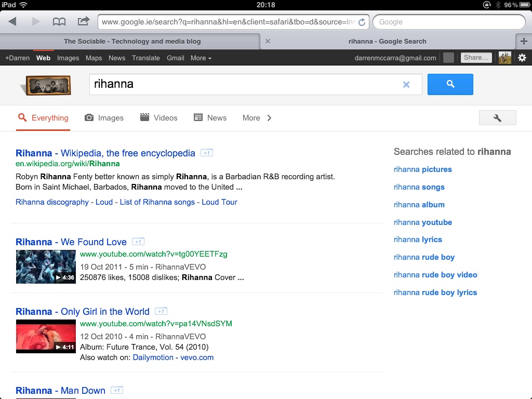Open Google settings gear icon
The width and height of the screenshot is (532, 399).
point(522,58)
